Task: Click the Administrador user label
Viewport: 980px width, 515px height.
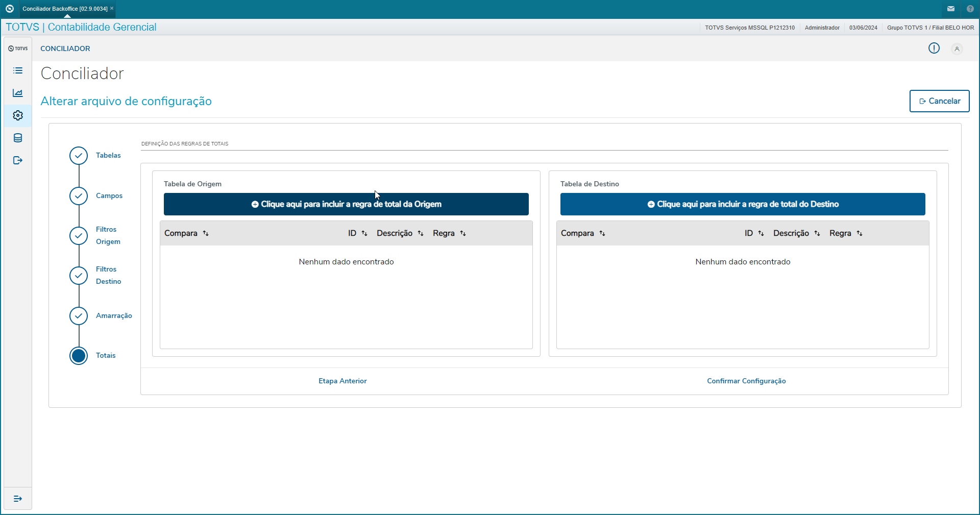Action: (x=822, y=28)
